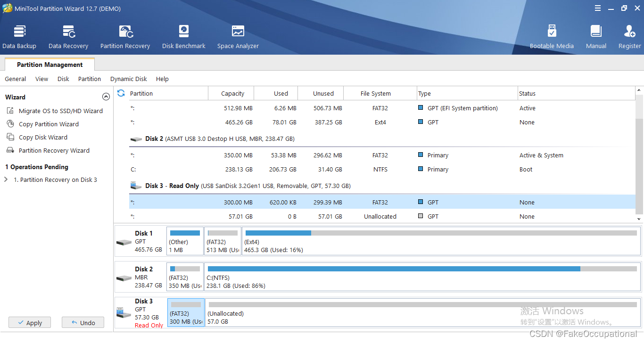Viewport: 644px width, 343px height.
Task: Start the Disk Benchmark tool
Action: (x=184, y=37)
